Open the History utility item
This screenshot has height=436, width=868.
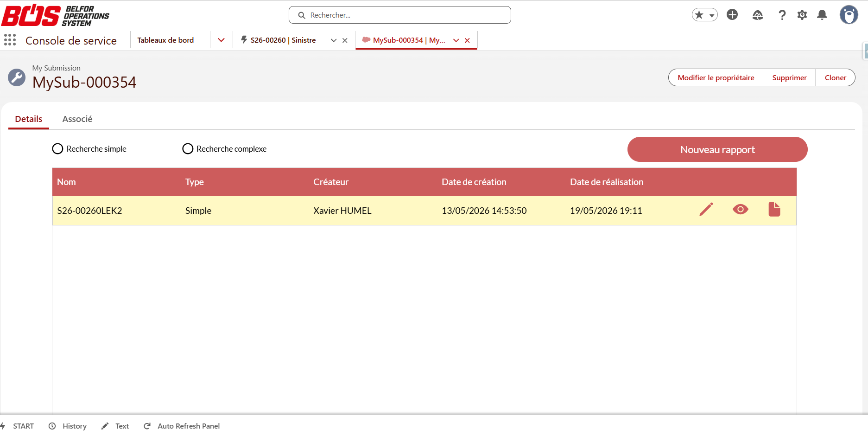(x=68, y=426)
